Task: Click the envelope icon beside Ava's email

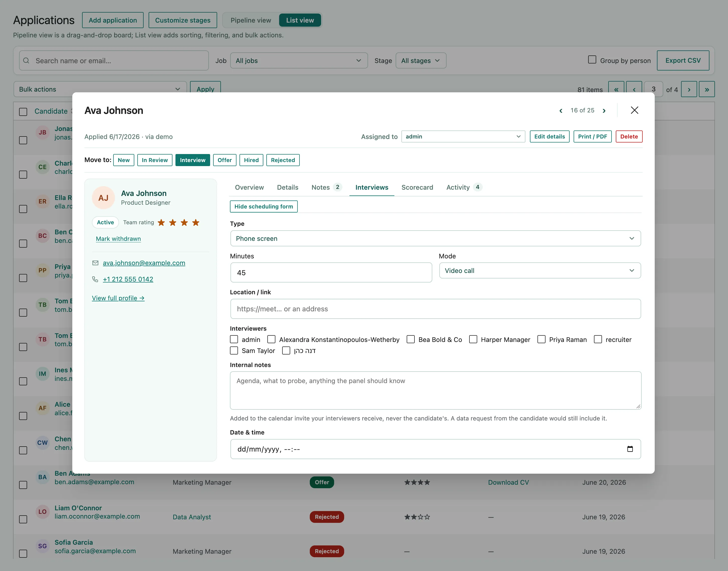Action: (x=95, y=263)
